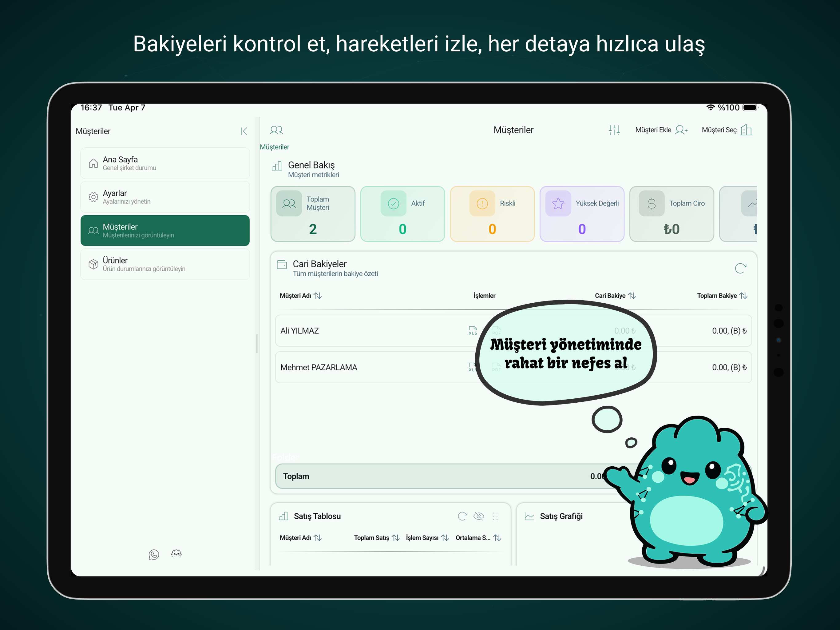The height and width of the screenshot is (630, 840).
Task: Select the Riskli metric card
Action: [x=492, y=214]
